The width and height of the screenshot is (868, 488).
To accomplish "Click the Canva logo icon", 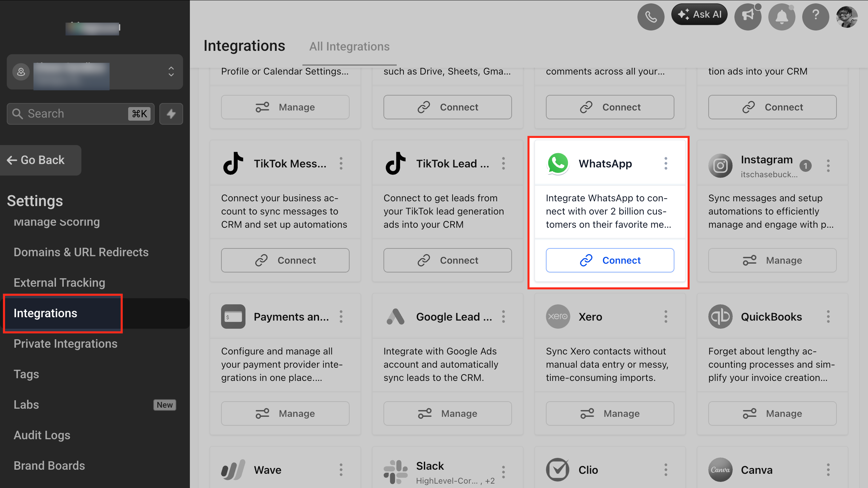I will pyautogui.click(x=721, y=470).
